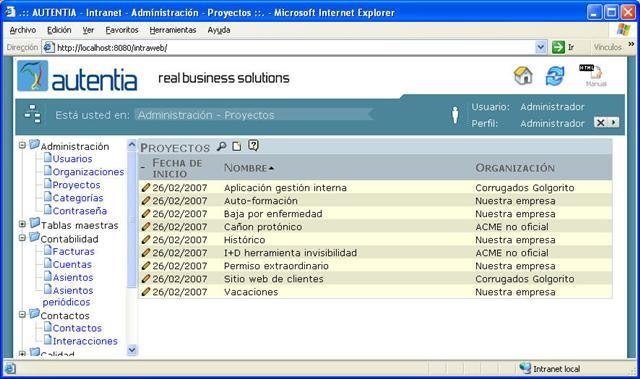Viewport: 640px width, 379px height.
Task: Click the Tablas maestras folder label
Action: point(80,225)
